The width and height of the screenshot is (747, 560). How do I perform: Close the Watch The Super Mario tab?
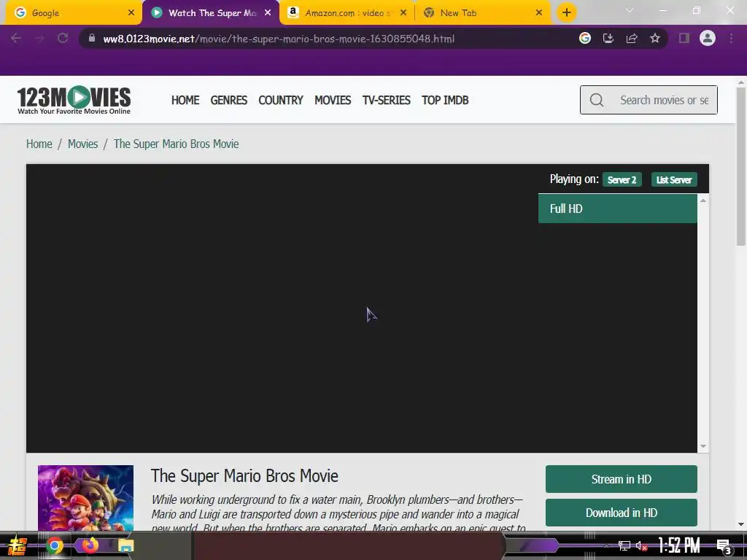click(268, 13)
